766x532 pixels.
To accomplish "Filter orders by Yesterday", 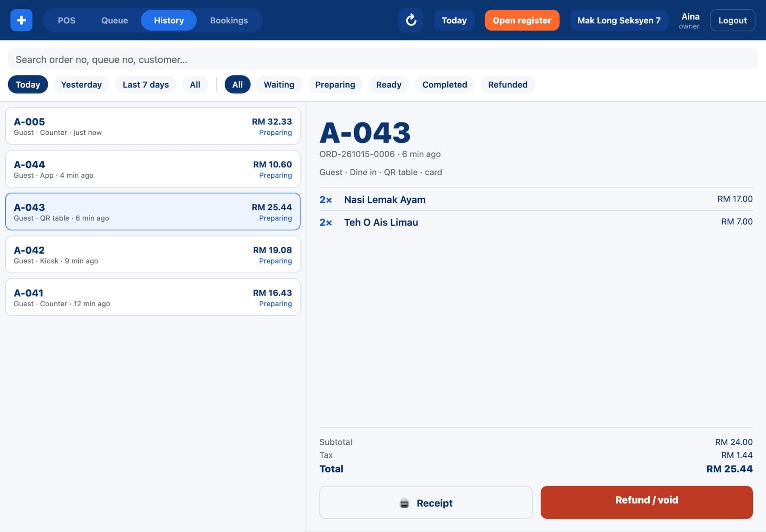I will point(81,84).
